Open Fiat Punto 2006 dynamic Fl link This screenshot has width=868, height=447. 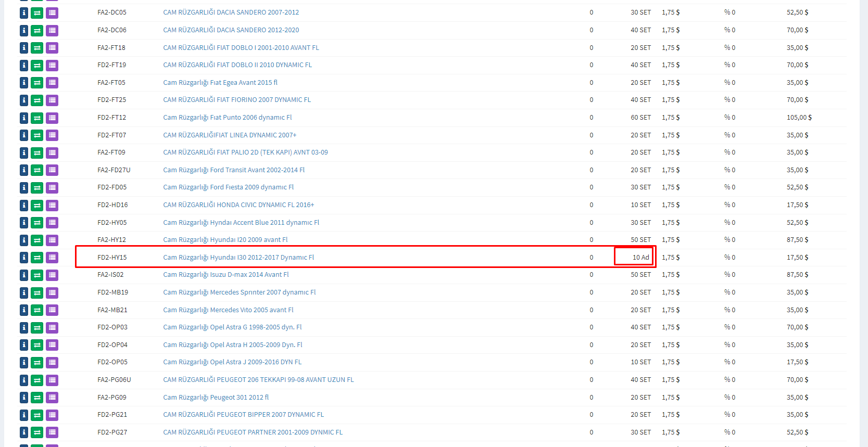(x=227, y=118)
